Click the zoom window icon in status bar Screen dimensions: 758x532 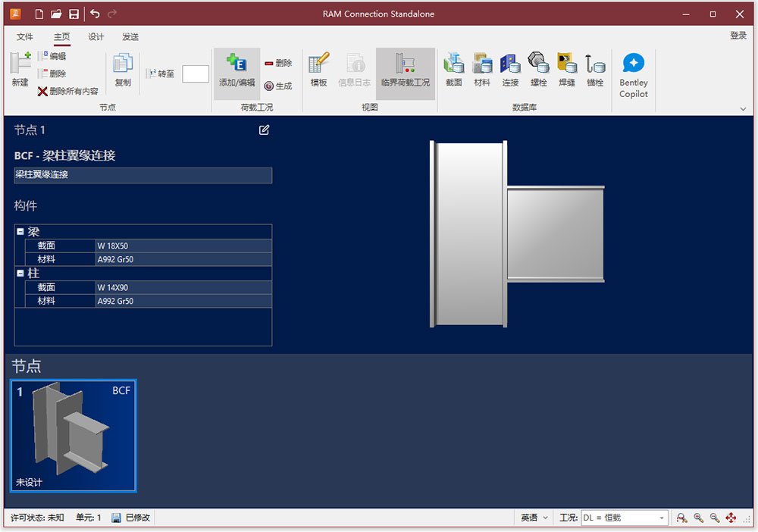coord(681,518)
